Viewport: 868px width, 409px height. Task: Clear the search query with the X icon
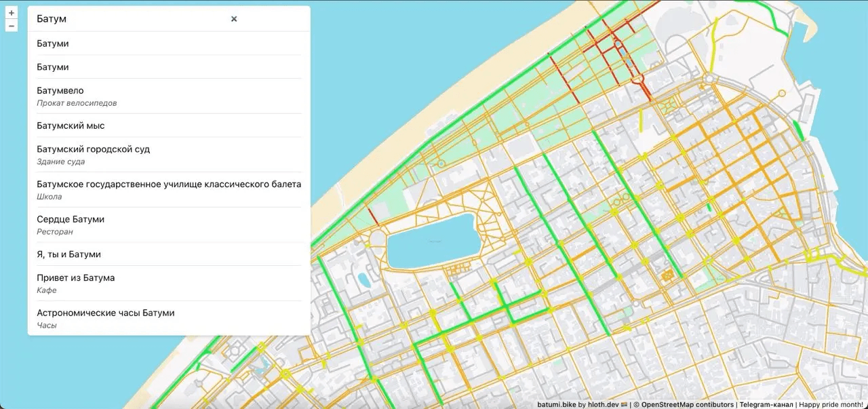coord(233,19)
